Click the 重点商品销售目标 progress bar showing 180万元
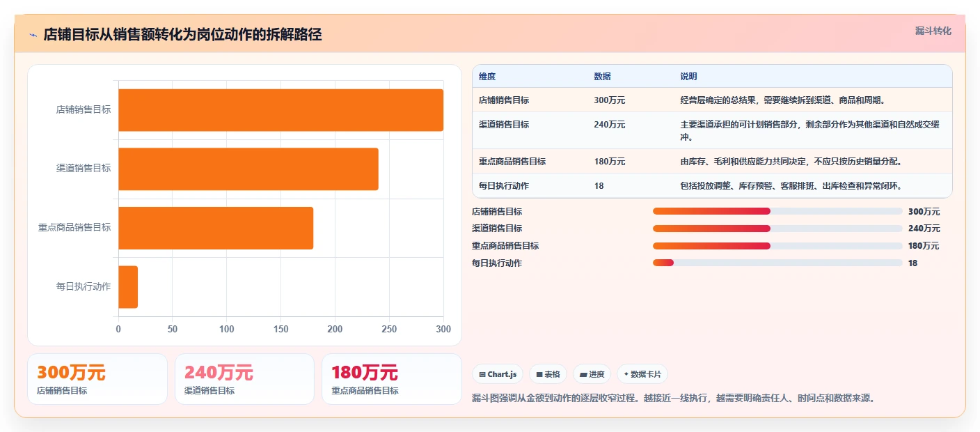The height and width of the screenshot is (432, 980). point(777,246)
